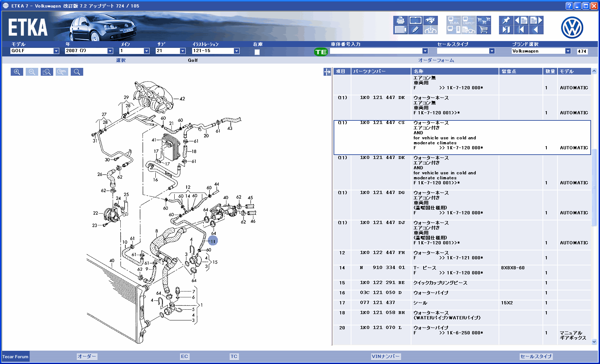This screenshot has width=600, height=364.
Task: Go to previous page document icon
Action: 521,20
